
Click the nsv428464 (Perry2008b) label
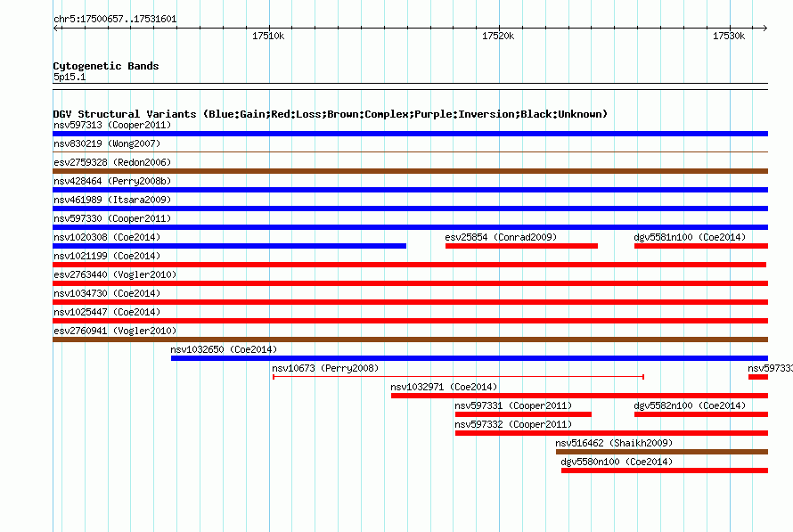[112, 181]
